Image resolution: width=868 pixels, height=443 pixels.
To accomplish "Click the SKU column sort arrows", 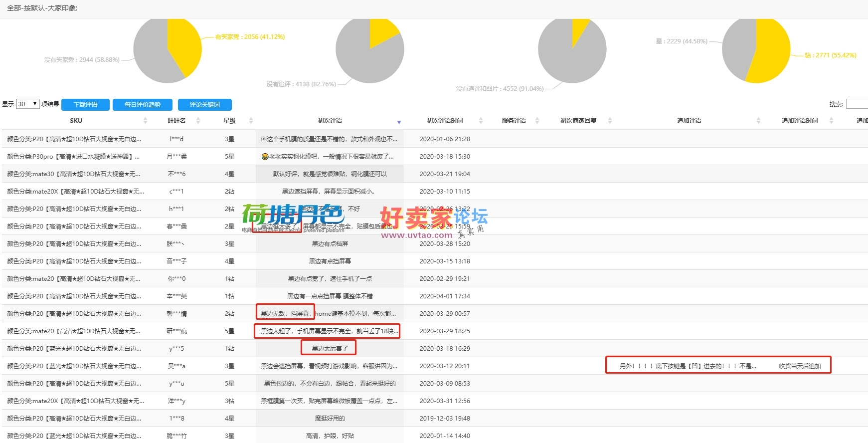I will click(x=145, y=121).
